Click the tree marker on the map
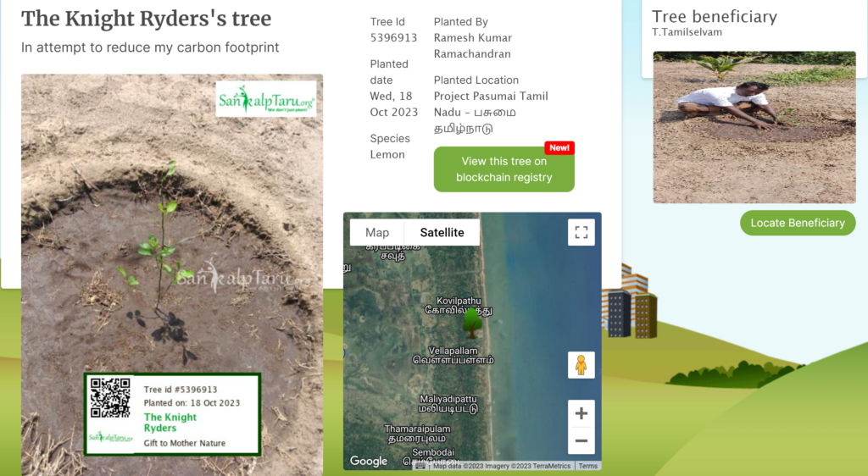Screen dimensions: 868x476 472,324
